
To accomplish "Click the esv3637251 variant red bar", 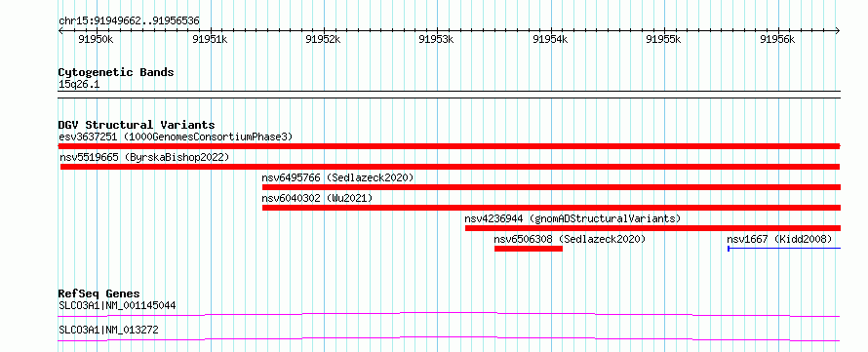I will tap(449, 146).
